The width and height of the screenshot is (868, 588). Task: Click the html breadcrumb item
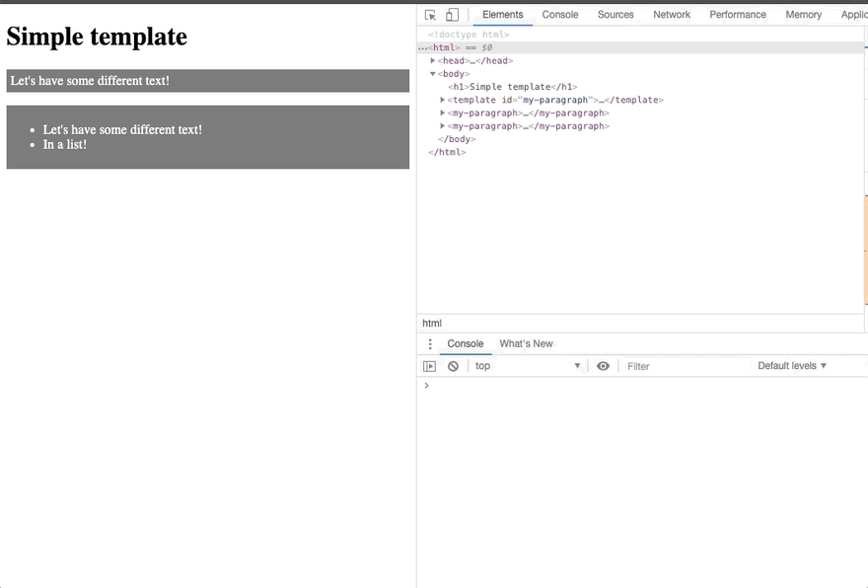pos(432,324)
